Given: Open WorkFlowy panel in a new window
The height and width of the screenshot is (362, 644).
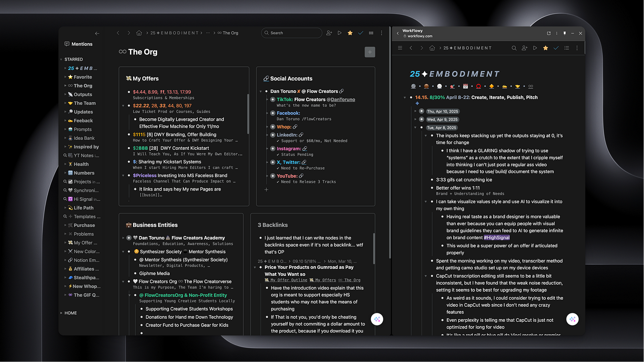Looking at the screenshot, I should click(549, 33).
